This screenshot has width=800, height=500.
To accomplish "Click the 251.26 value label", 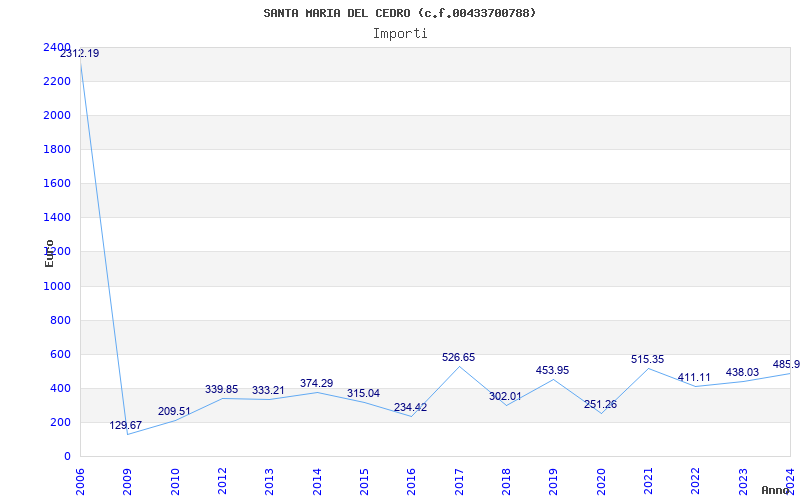I will [x=600, y=404].
